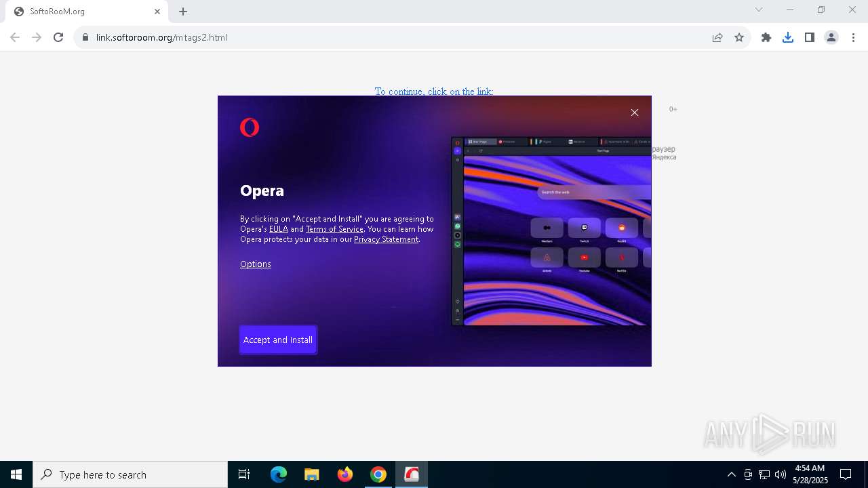Go back to previous page

[15, 37]
